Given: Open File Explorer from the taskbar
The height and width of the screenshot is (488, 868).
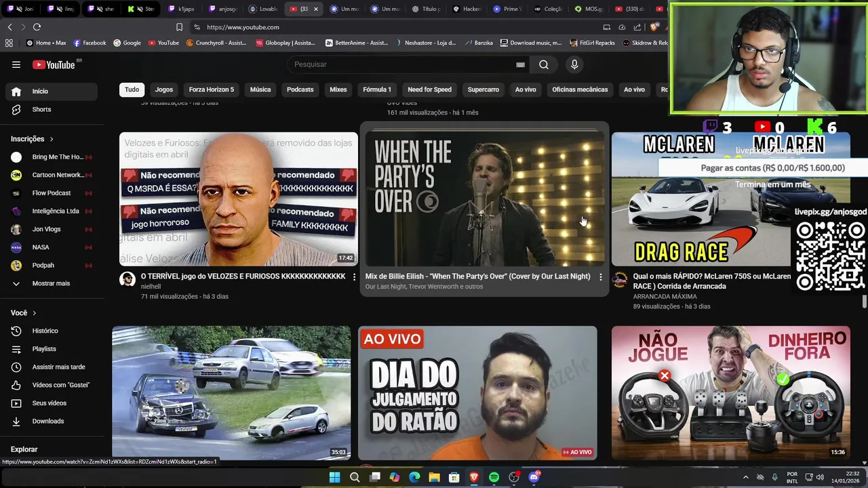Looking at the screenshot, I should [x=434, y=477].
